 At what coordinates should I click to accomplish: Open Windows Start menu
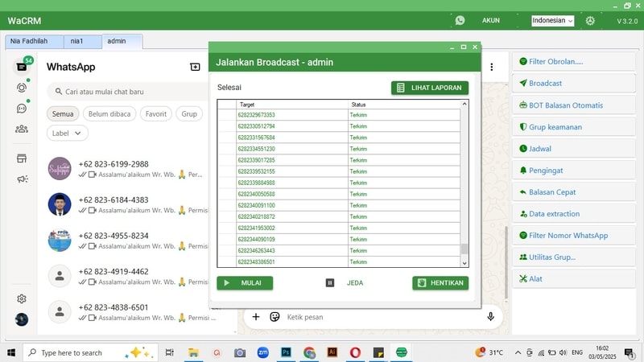[11, 352]
